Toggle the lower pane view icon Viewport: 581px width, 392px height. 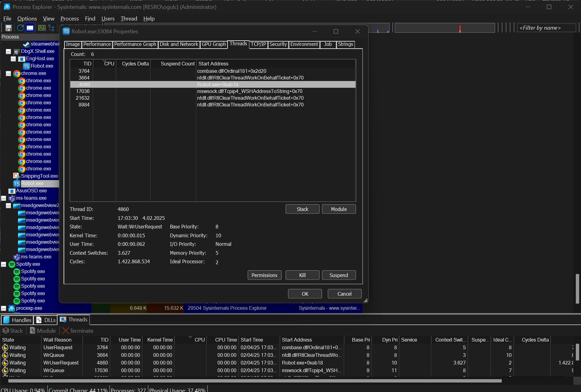click(x=30, y=28)
